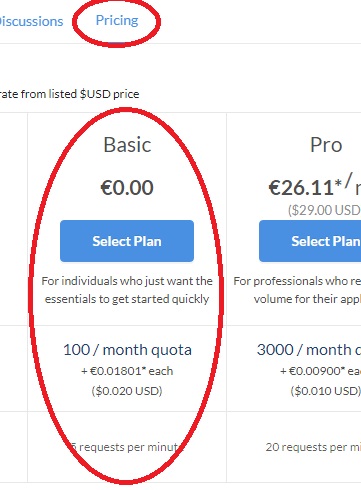Switch to the Pricing tab
Image resolution: width=361 pixels, height=490 pixels.
point(117,21)
